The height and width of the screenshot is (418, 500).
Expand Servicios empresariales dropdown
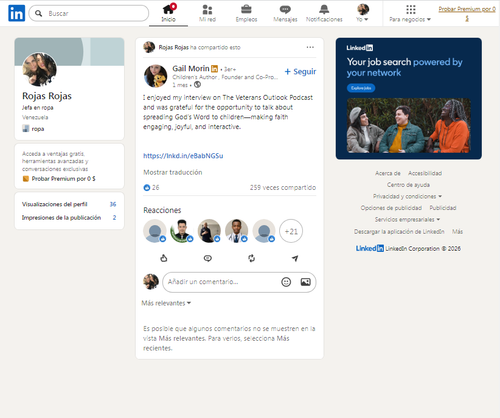[x=407, y=219]
